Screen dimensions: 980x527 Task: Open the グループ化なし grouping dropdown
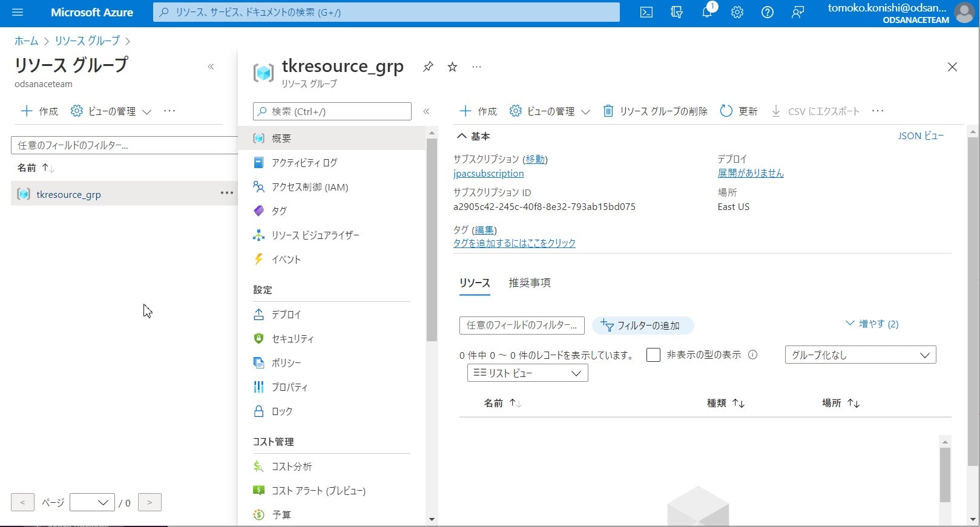pyautogui.click(x=860, y=355)
